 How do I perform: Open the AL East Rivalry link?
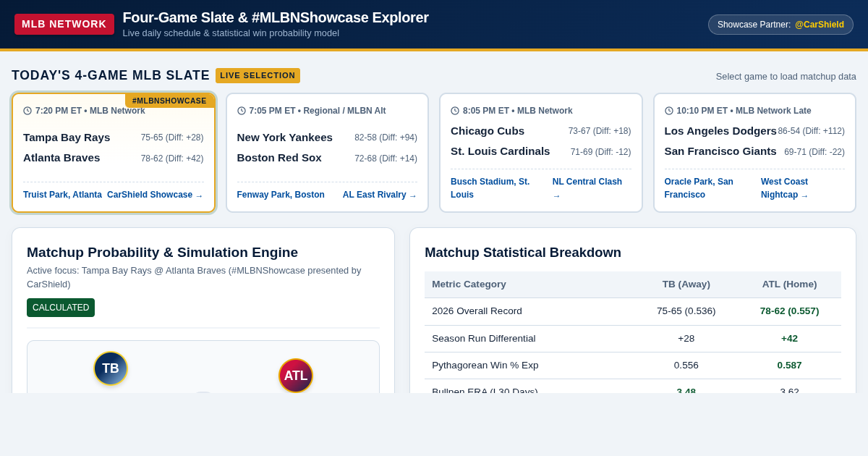380,195
